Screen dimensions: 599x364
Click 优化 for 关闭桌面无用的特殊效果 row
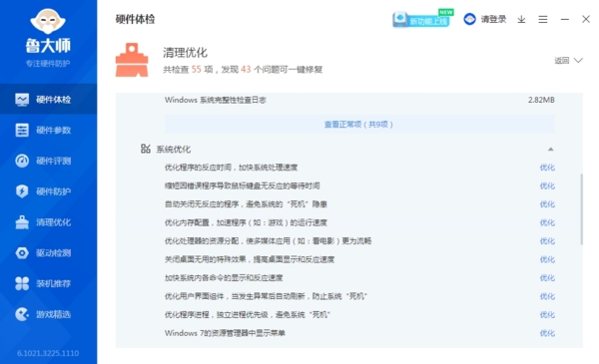pos(547,259)
